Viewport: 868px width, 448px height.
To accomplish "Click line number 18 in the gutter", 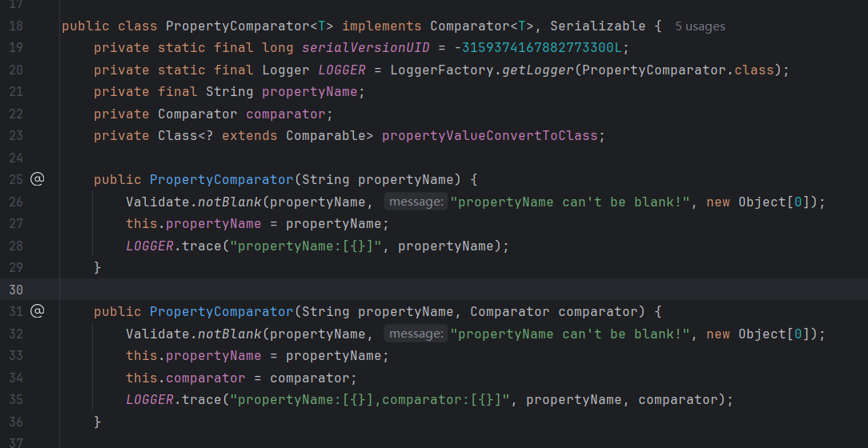I will 16,26.
